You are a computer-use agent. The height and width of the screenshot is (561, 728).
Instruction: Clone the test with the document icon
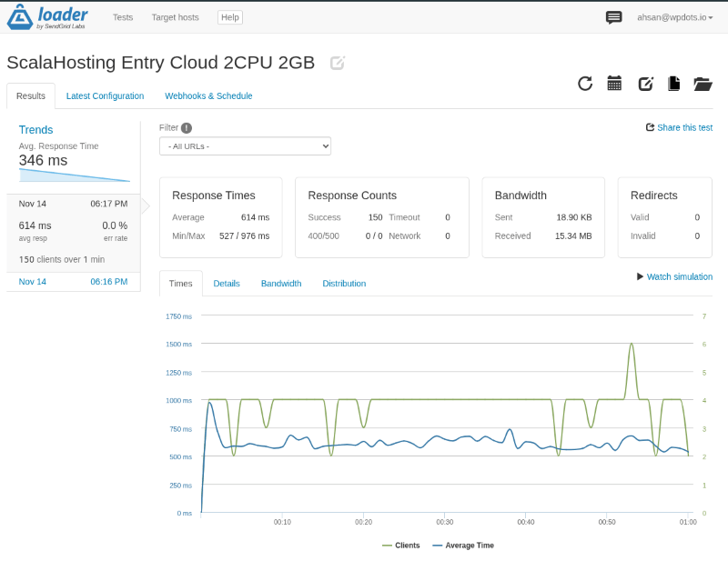674,83
